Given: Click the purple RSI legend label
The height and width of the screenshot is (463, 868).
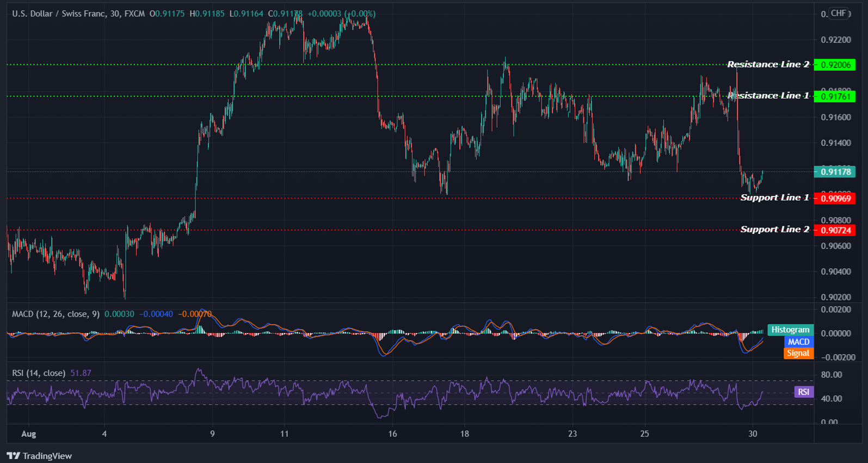Looking at the screenshot, I should [x=804, y=392].
